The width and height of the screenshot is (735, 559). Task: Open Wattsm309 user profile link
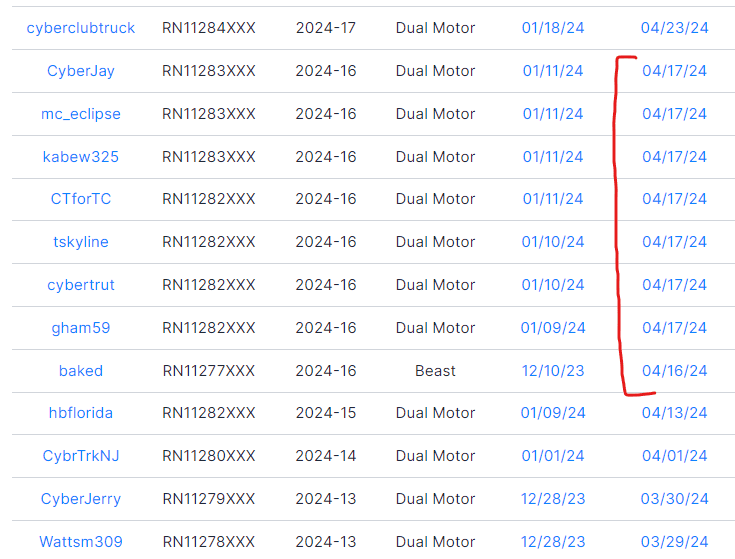tap(81, 542)
